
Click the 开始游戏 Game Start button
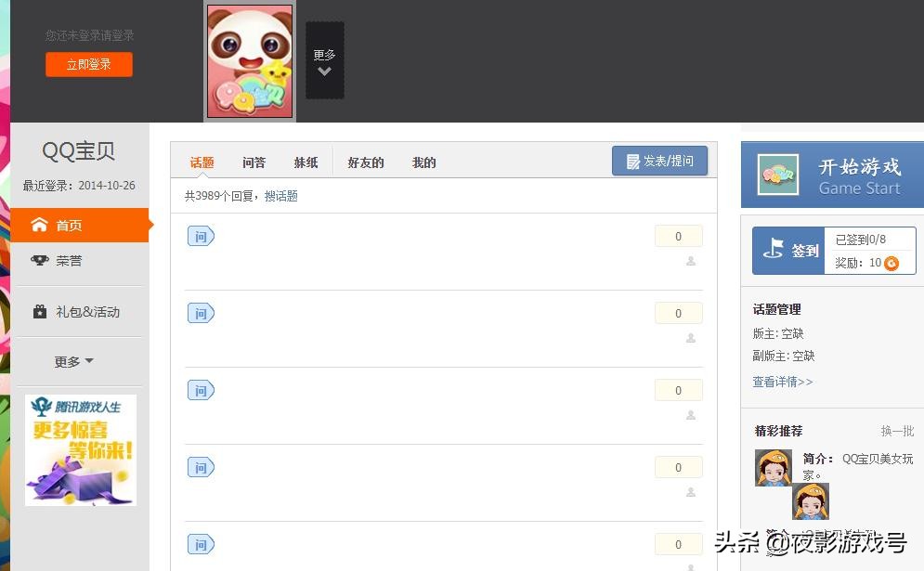(x=832, y=175)
